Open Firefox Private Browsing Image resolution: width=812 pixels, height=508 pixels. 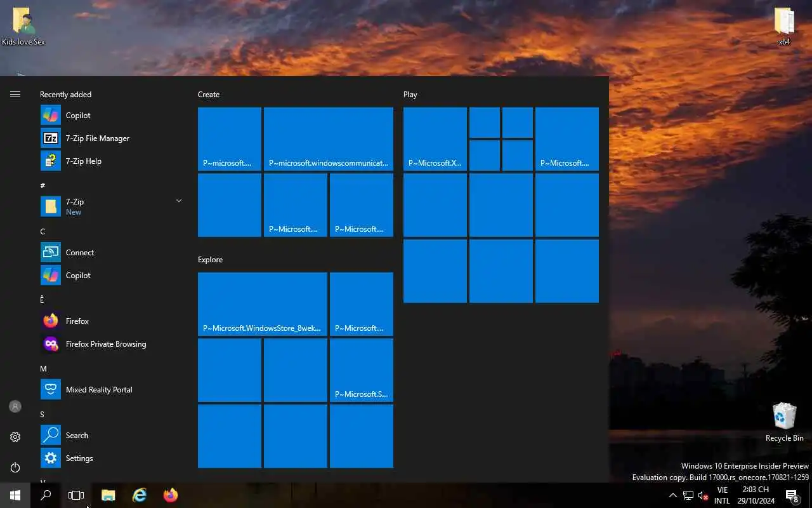tap(111, 344)
